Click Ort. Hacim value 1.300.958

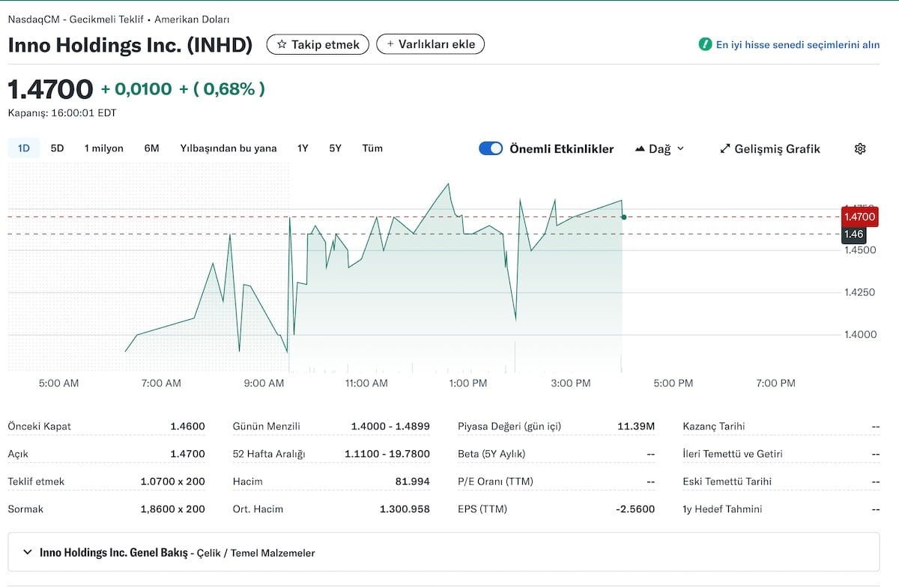pyautogui.click(x=405, y=509)
